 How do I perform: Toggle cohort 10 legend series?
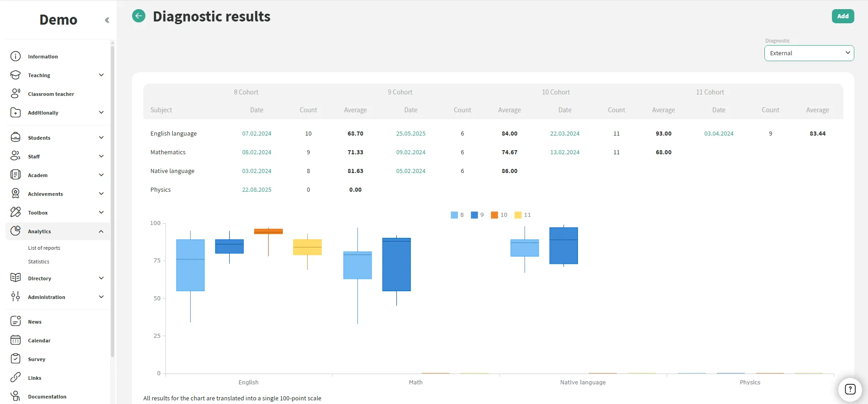tap(499, 215)
